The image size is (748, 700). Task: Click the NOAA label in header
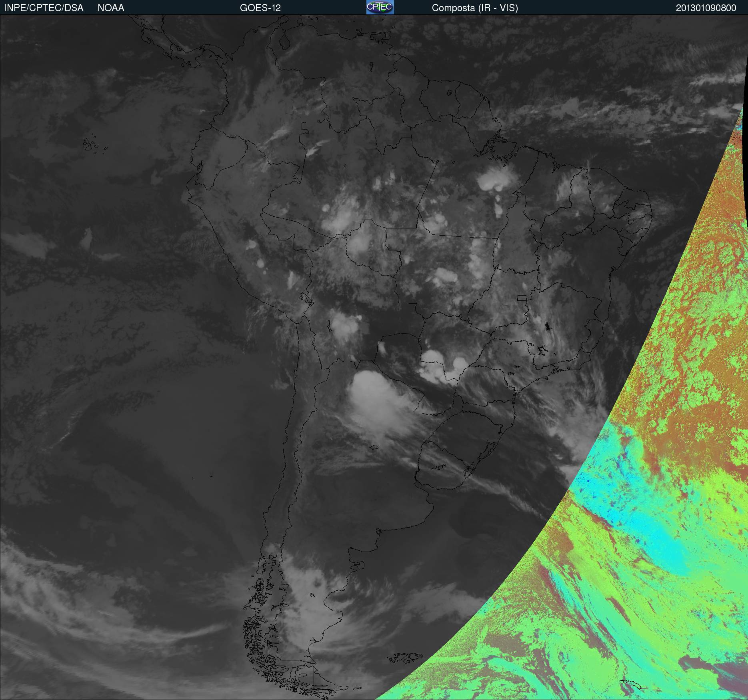(x=111, y=8)
